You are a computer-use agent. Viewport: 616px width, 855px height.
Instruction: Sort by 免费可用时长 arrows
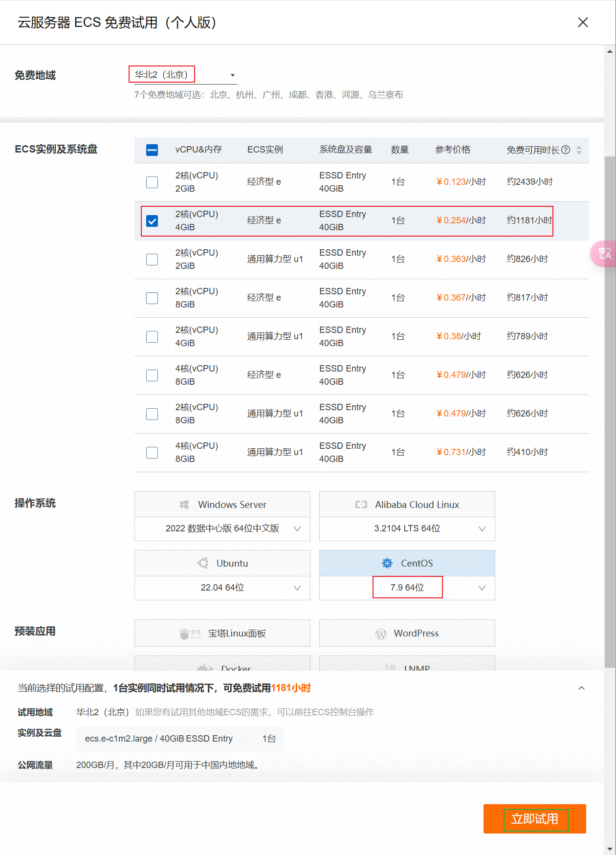[x=579, y=150]
